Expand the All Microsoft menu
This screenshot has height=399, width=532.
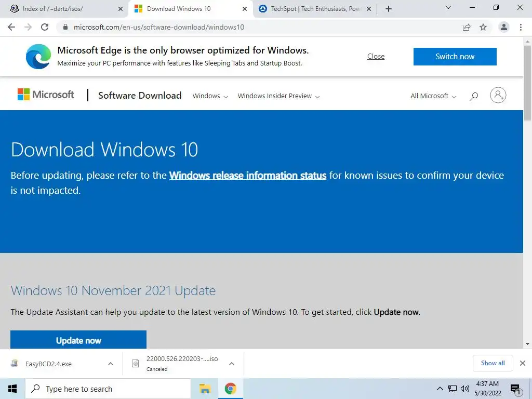(x=433, y=96)
